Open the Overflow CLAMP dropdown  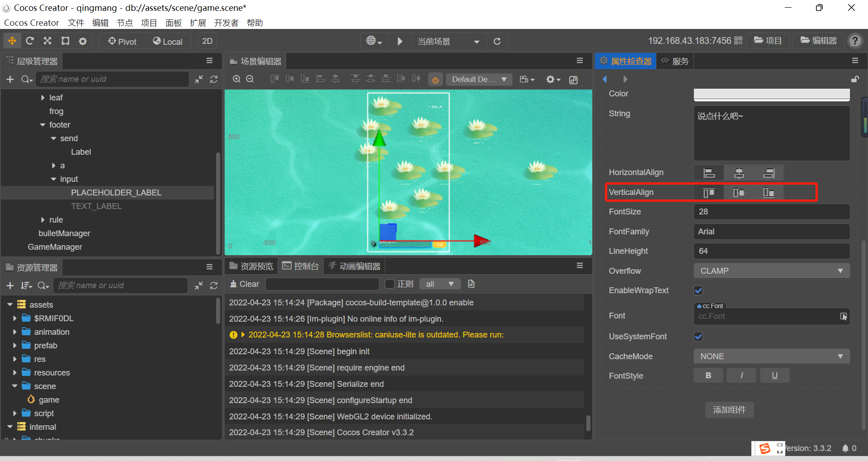coord(772,271)
